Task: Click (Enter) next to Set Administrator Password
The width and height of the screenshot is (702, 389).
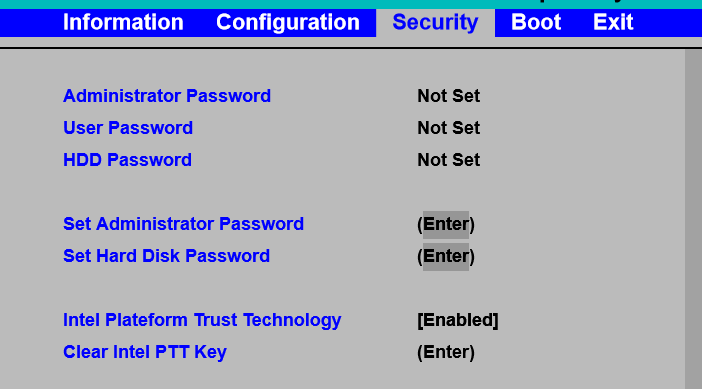Action: (446, 224)
